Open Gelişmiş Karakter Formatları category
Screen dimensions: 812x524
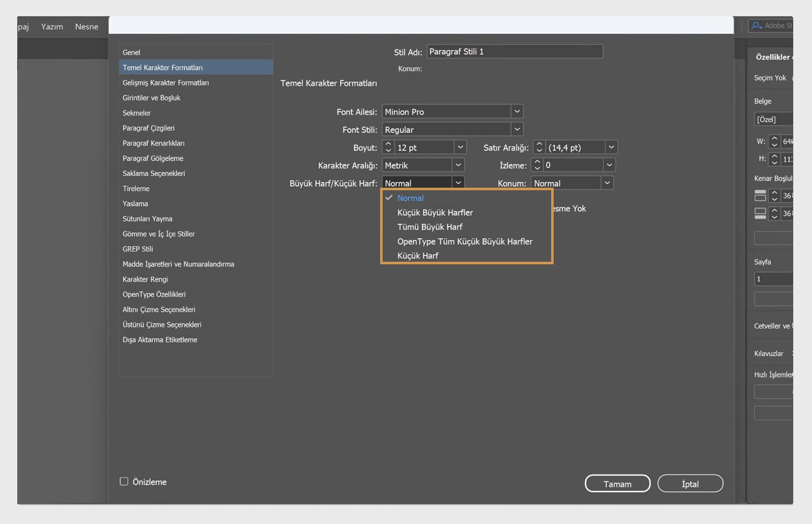[x=196, y=83]
